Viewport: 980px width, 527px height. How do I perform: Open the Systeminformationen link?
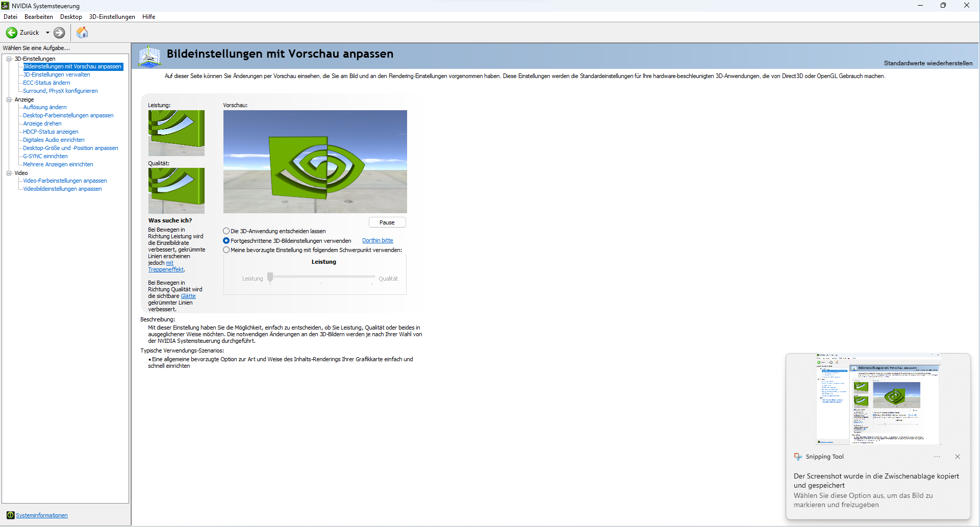coord(42,515)
